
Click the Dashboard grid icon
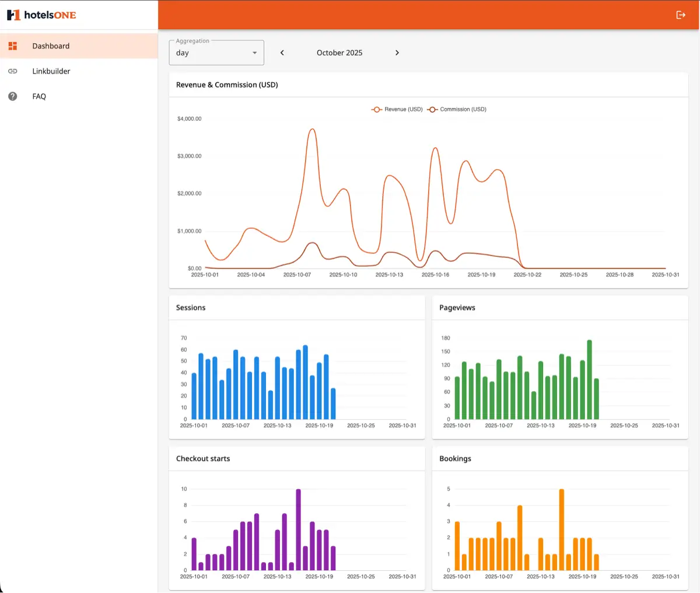tap(13, 46)
